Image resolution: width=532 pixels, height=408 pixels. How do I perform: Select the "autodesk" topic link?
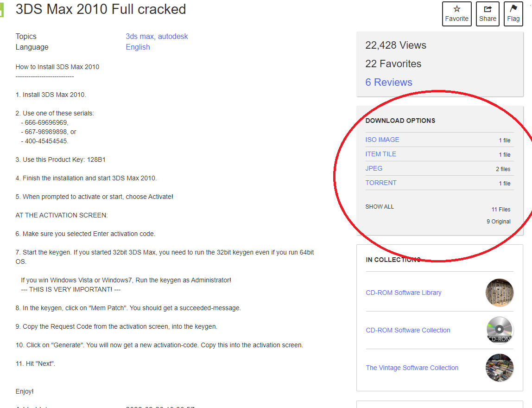coord(172,36)
